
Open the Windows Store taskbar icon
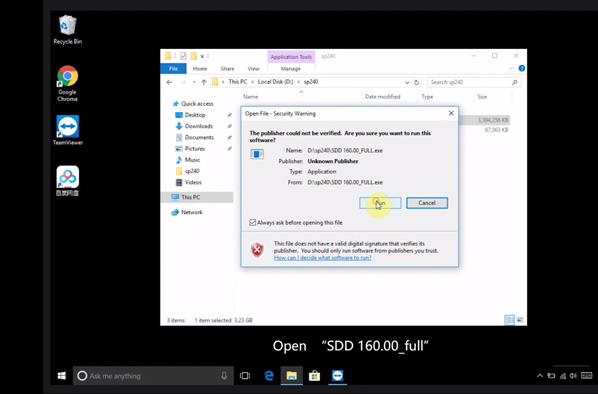pos(314,376)
